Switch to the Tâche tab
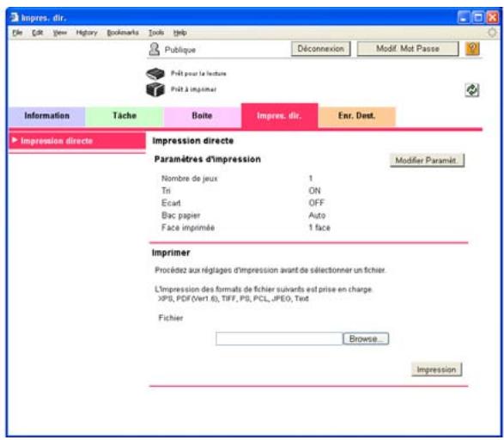 (124, 116)
